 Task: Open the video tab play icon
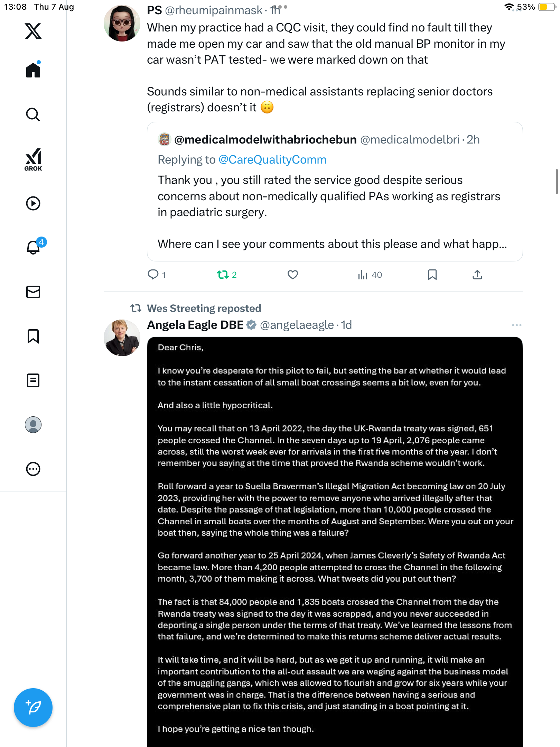coord(33,203)
